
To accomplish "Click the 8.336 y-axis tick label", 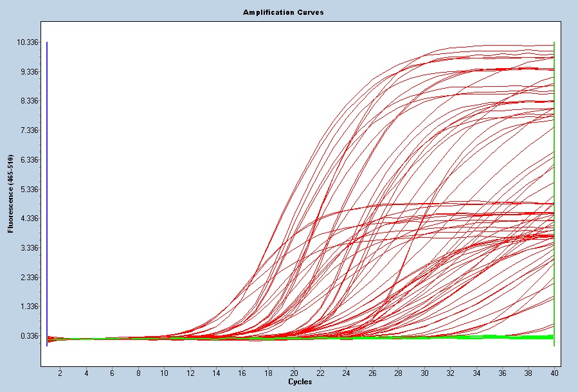I will [28, 101].
